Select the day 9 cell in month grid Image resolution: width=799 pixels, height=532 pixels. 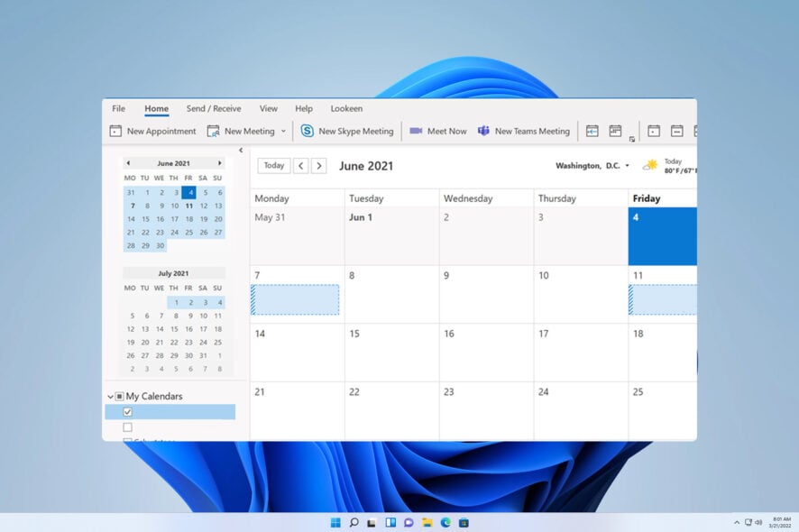coord(487,294)
